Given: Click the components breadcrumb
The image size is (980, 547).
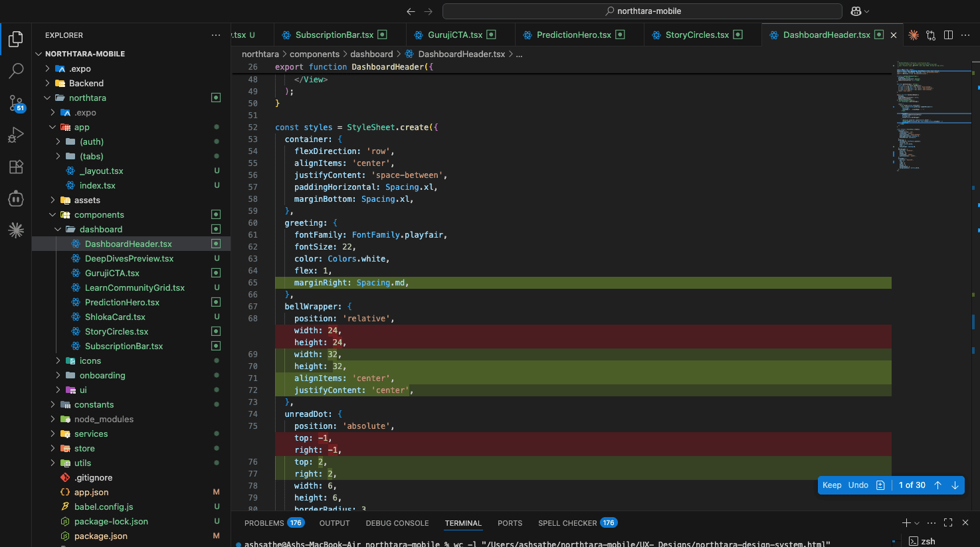Looking at the screenshot, I should [314, 54].
